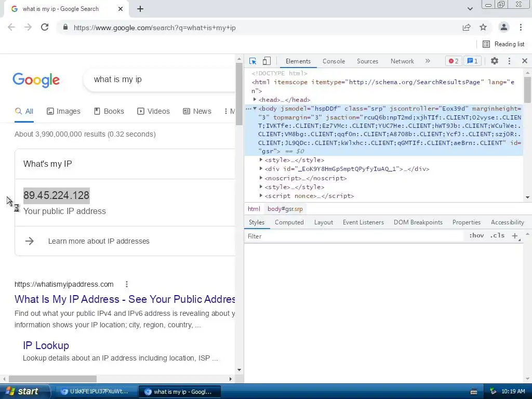532x399 pixels.
Task: Click the Google logo
Action: [x=36, y=80]
